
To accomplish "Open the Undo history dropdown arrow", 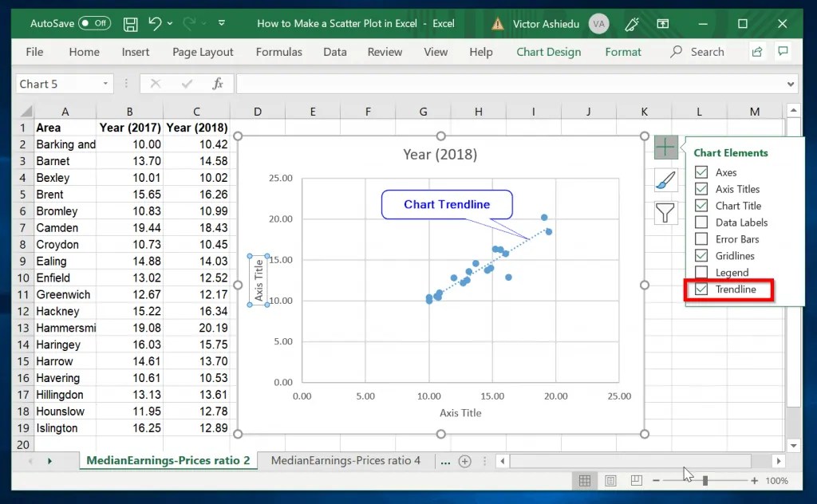I will point(170,23).
